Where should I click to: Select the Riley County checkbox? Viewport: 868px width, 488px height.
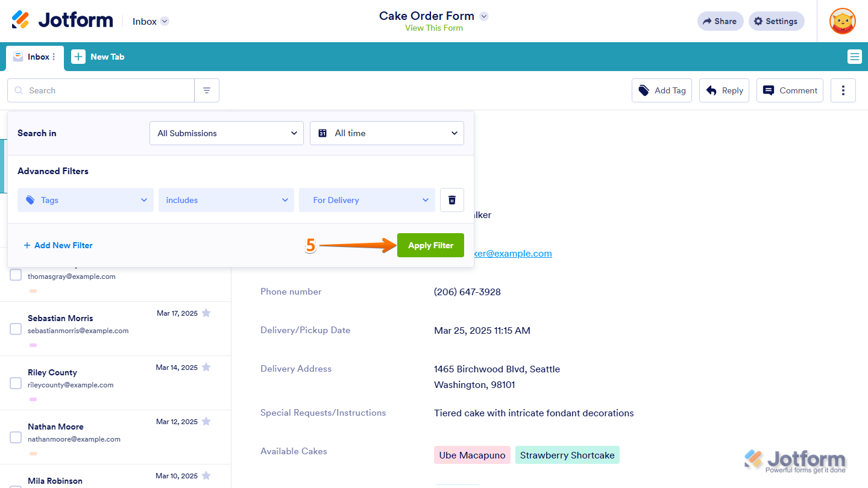tap(16, 383)
